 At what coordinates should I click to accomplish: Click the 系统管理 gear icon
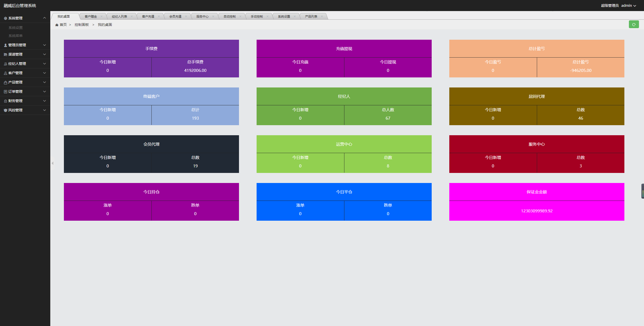pos(6,18)
